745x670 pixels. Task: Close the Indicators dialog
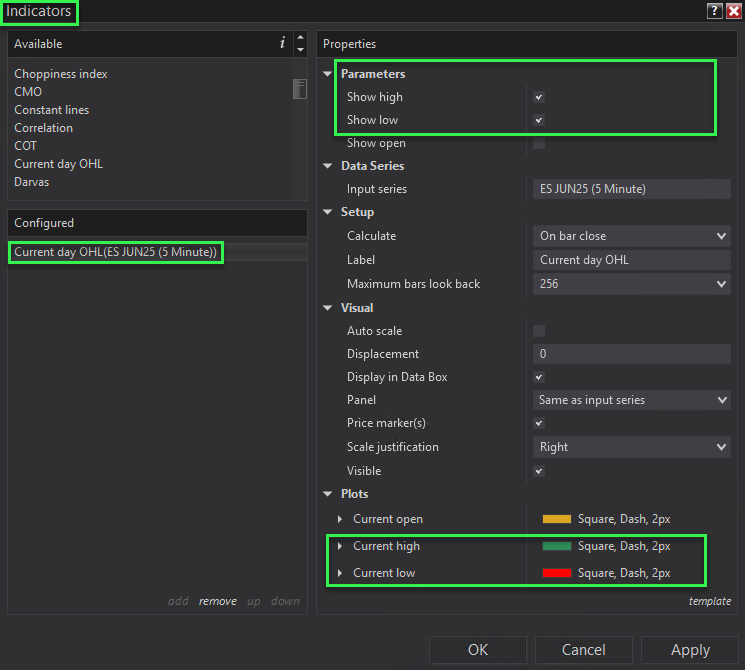(x=734, y=10)
